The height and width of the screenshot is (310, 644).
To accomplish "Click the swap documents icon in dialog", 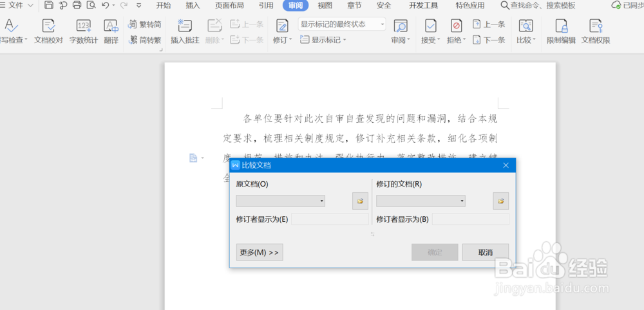I will click(x=372, y=233).
